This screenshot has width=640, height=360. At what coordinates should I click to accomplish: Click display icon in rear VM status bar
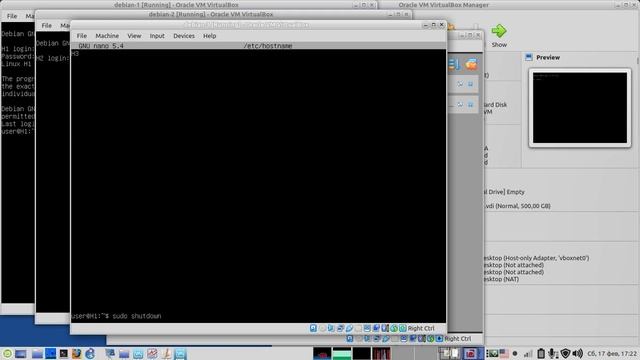click(x=403, y=339)
